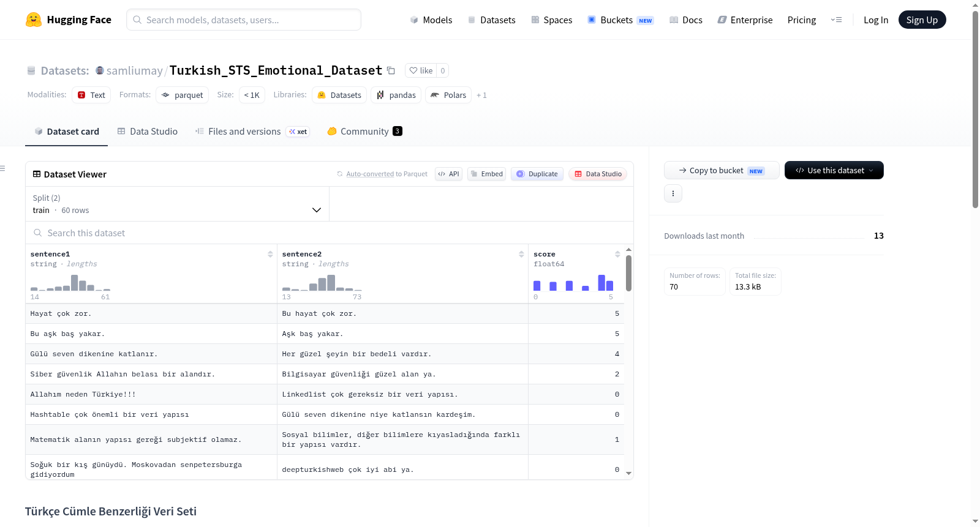980x527 pixels.
Task: Select the Polars library tag
Action: [x=448, y=95]
